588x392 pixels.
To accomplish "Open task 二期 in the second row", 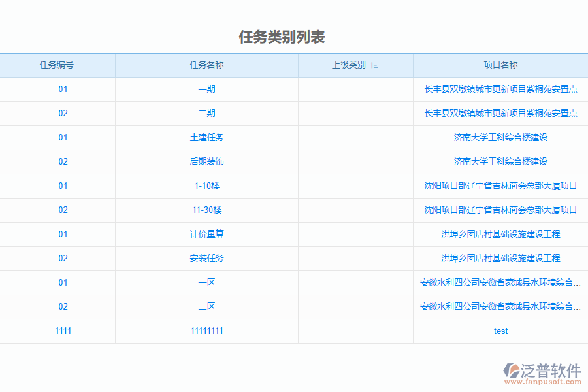I will 207,113.
